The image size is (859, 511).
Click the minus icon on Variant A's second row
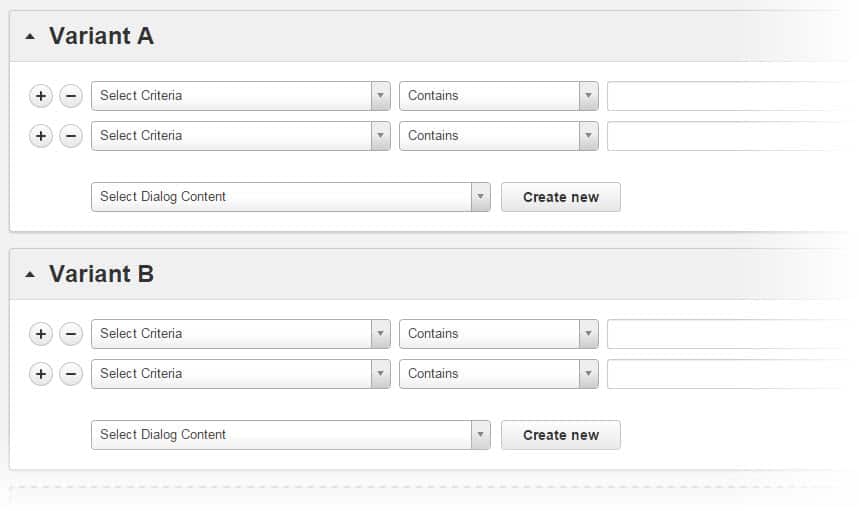[x=71, y=136]
